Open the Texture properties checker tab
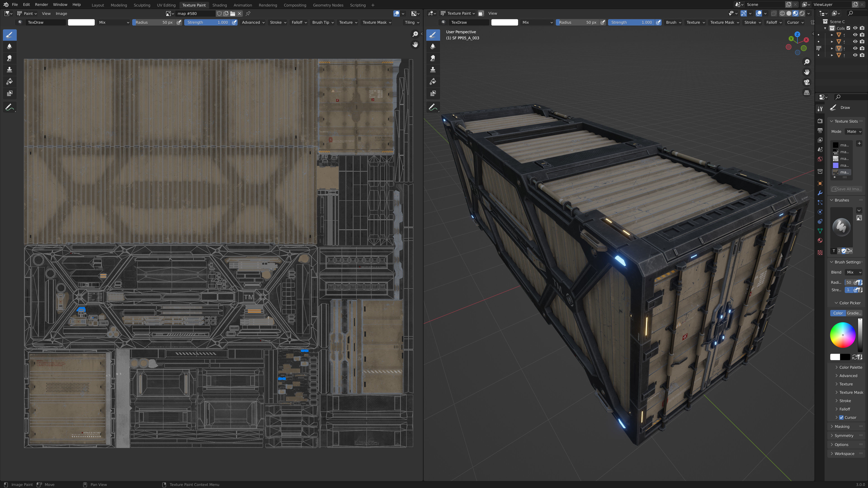Image resolution: width=868 pixels, height=488 pixels. point(820,253)
